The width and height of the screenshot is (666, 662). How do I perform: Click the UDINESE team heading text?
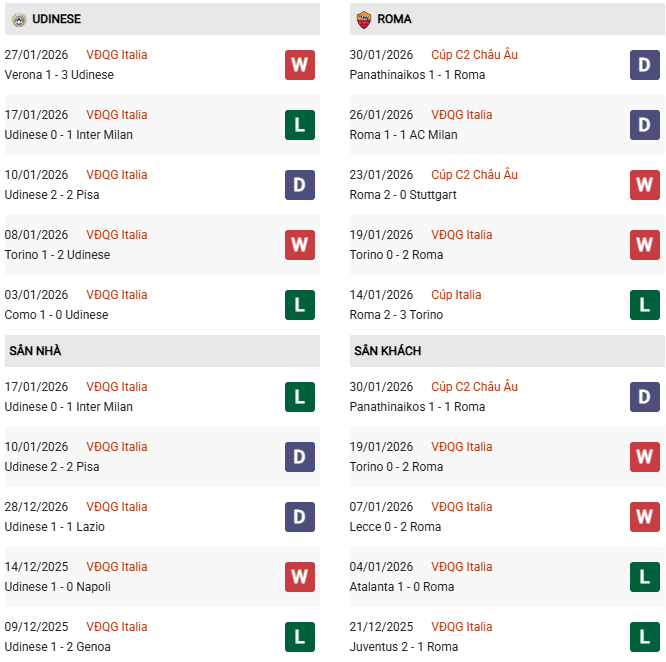coord(56,19)
